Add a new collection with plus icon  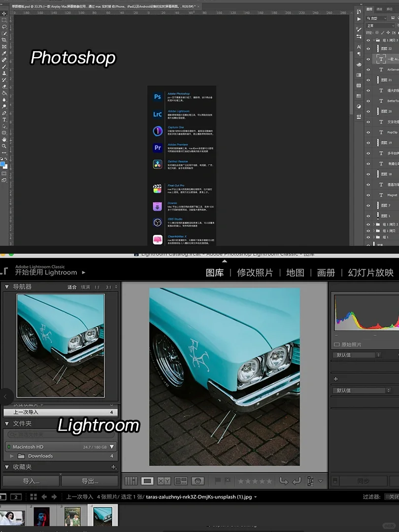coord(114,467)
